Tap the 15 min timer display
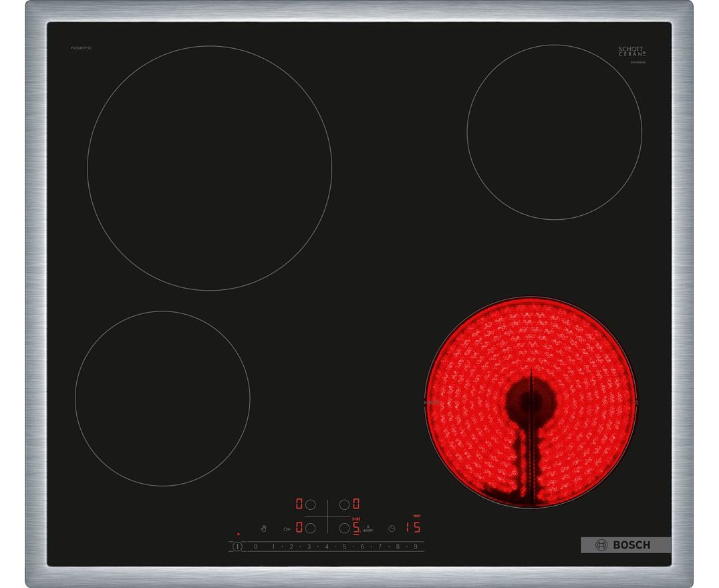This screenshot has height=588, width=719. point(414,528)
